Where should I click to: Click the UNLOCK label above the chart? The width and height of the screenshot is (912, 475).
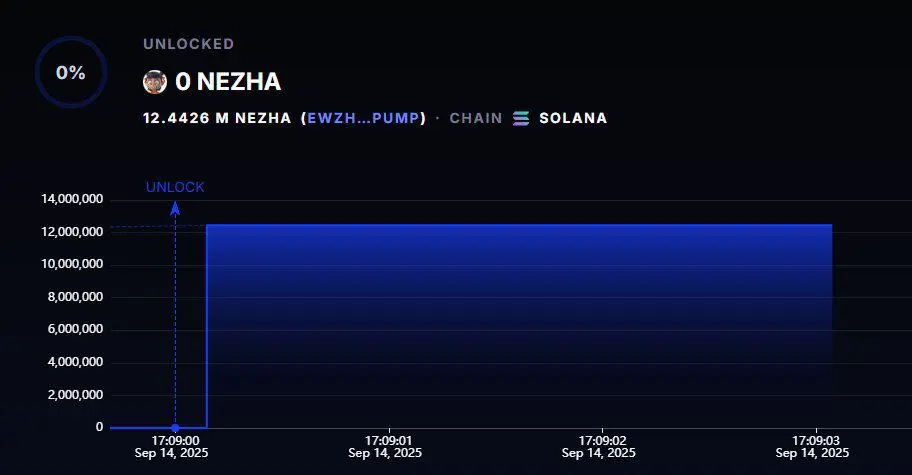coord(175,187)
